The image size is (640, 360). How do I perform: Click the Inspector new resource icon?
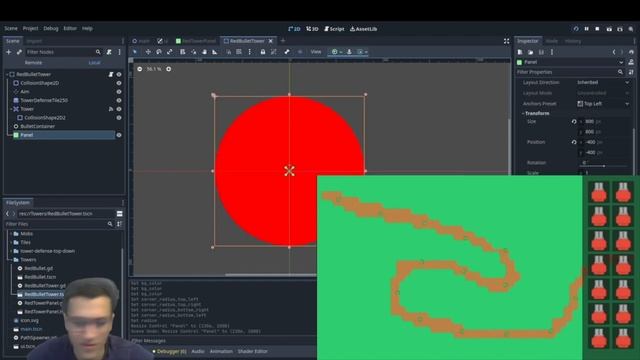coord(520,52)
